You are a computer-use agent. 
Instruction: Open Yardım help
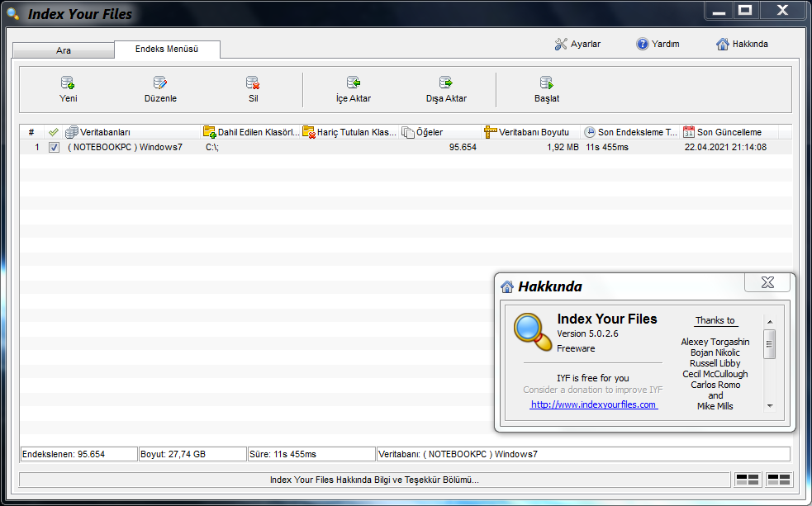(x=658, y=44)
